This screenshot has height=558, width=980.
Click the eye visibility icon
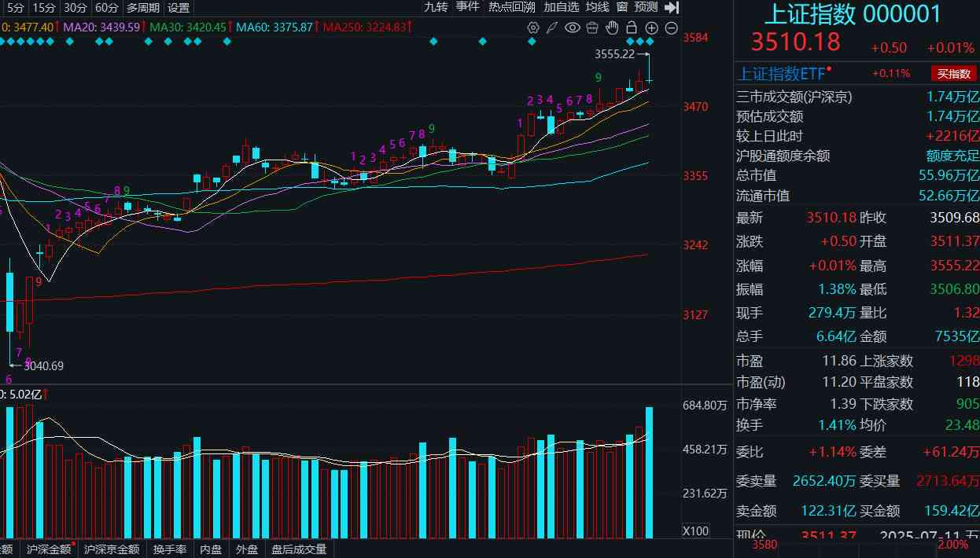pos(572,28)
